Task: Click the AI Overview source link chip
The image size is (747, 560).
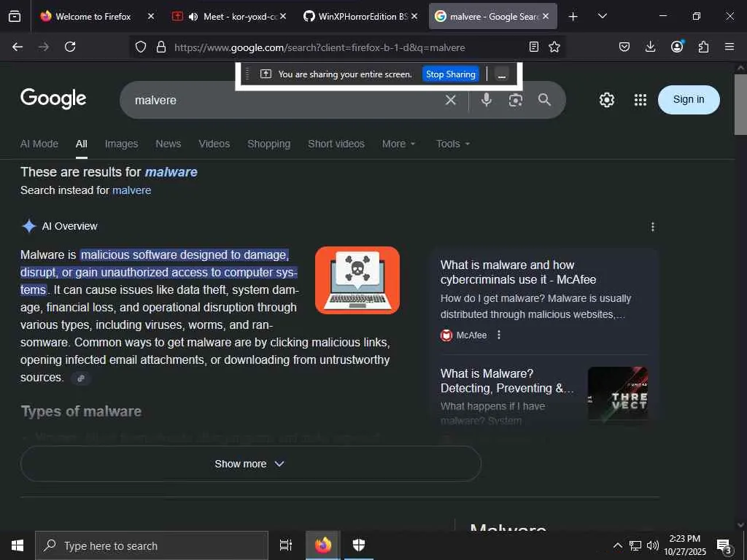Action: pyautogui.click(x=81, y=378)
